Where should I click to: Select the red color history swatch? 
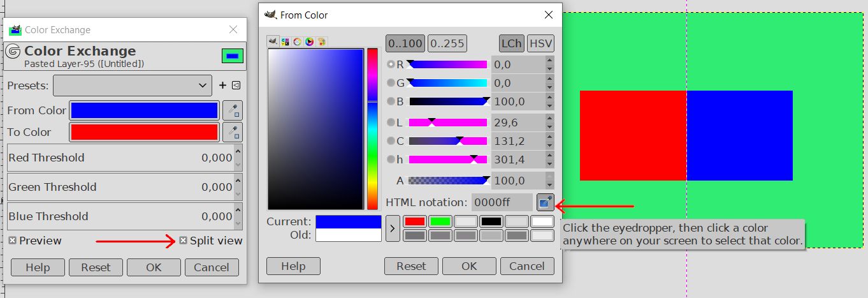tap(415, 221)
